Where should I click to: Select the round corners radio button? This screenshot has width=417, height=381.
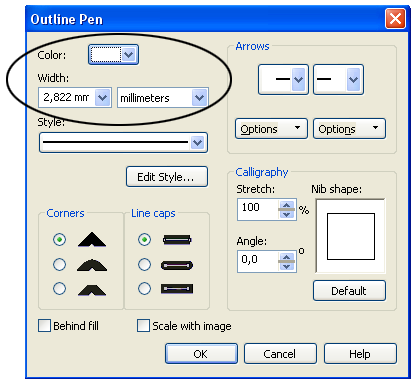coord(59,265)
